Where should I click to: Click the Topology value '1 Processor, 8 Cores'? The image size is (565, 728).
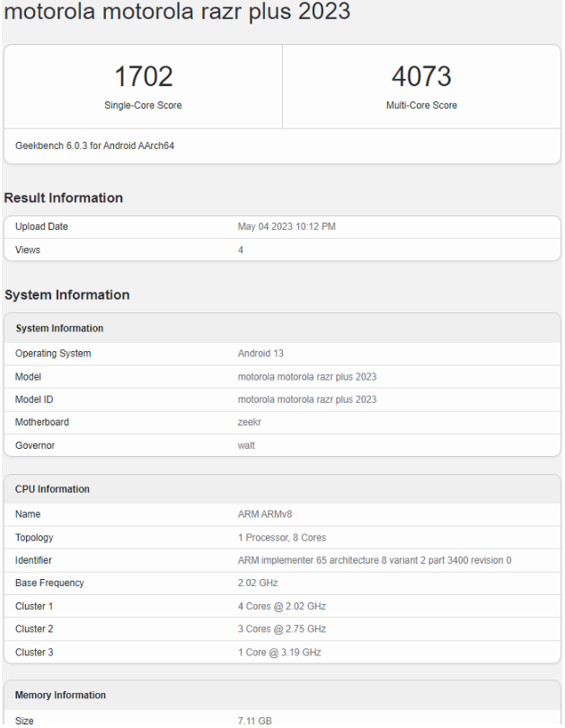[282, 538]
